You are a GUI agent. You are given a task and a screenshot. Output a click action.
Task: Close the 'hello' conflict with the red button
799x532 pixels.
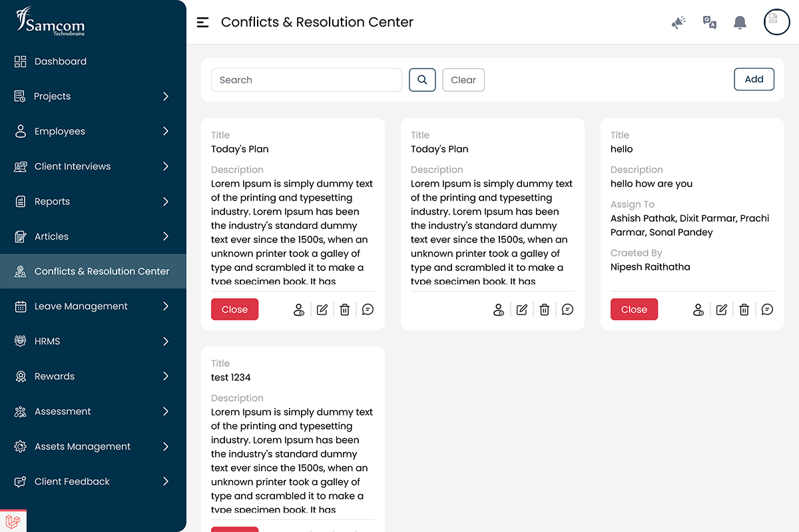click(x=634, y=310)
